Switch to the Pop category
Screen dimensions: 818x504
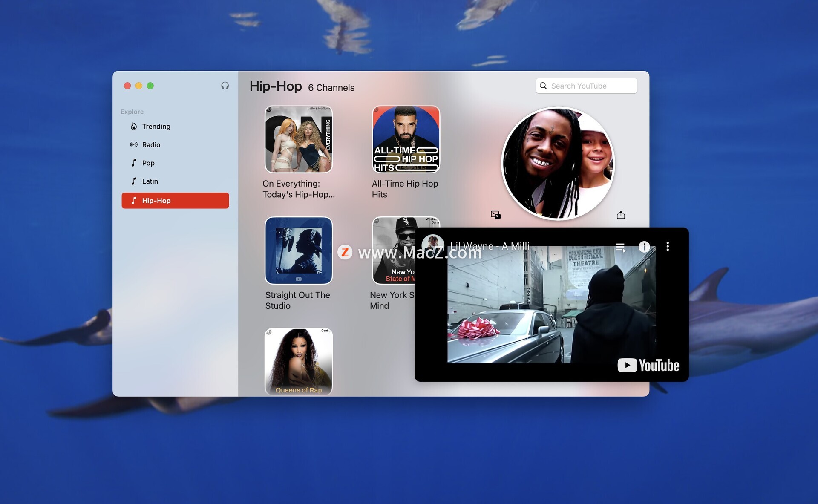148,163
